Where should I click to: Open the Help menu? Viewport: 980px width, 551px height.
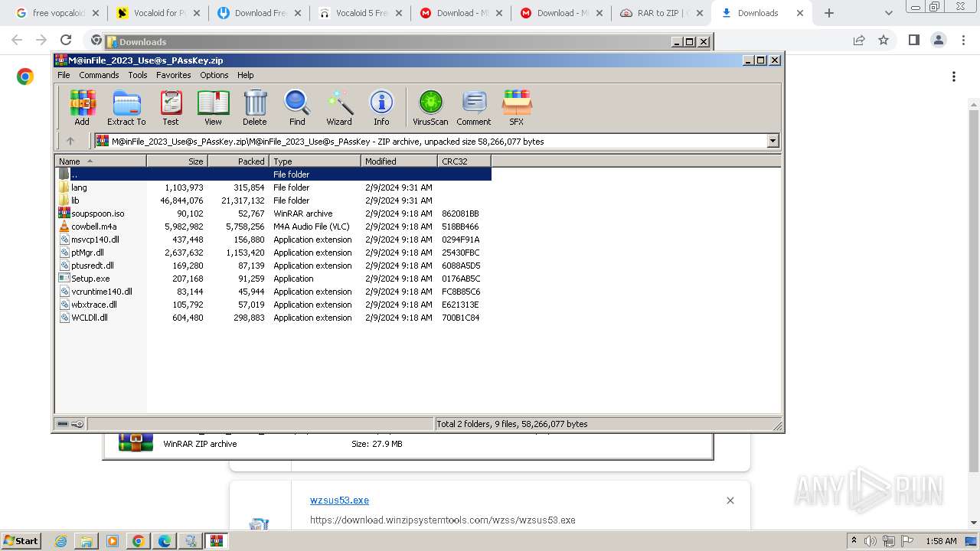(245, 75)
